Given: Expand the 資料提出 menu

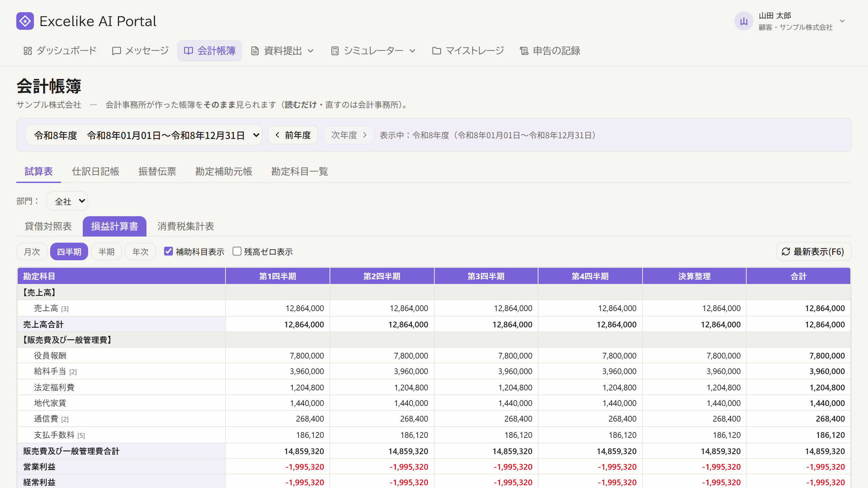Looking at the screenshot, I should [282, 51].
